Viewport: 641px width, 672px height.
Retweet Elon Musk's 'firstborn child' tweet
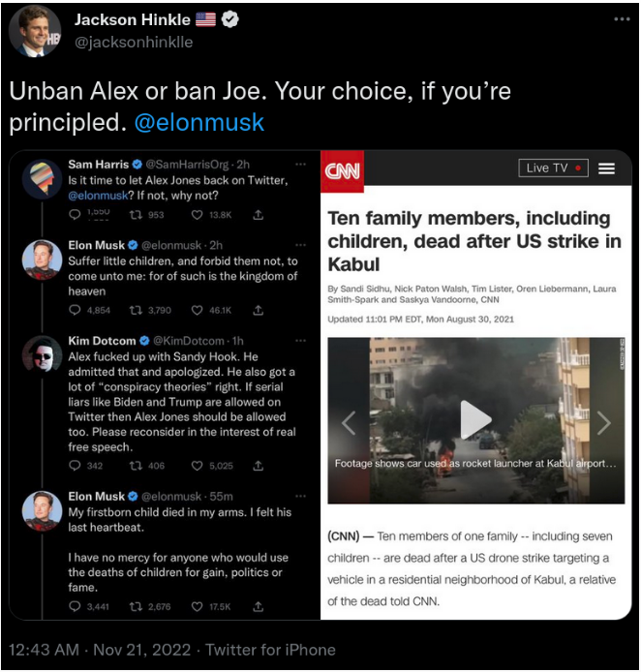[134, 607]
